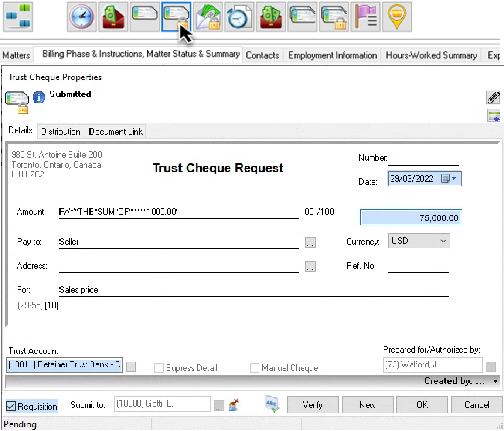The width and height of the screenshot is (504, 431).
Task: Click the New button
Action: [367, 405]
